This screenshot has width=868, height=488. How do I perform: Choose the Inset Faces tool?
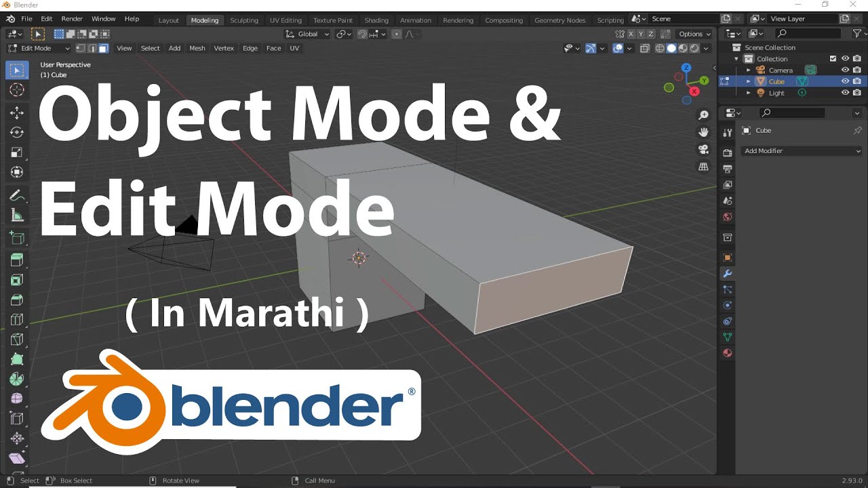(17, 279)
